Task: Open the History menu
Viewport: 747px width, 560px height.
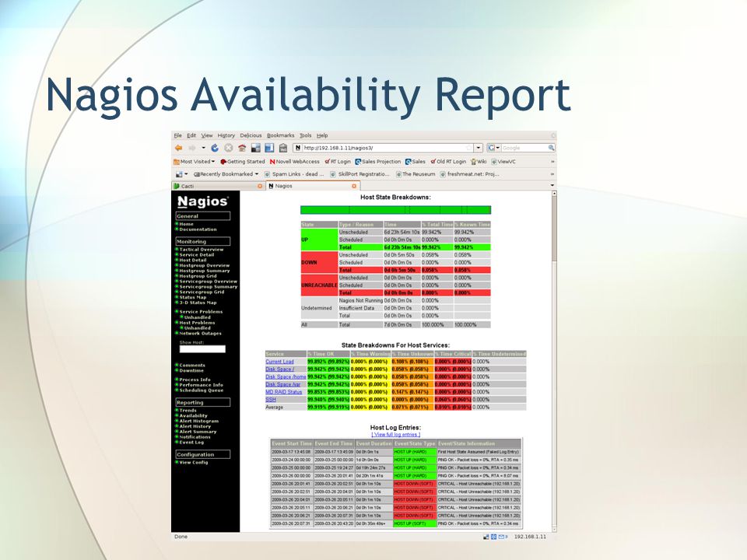Action: (226, 135)
